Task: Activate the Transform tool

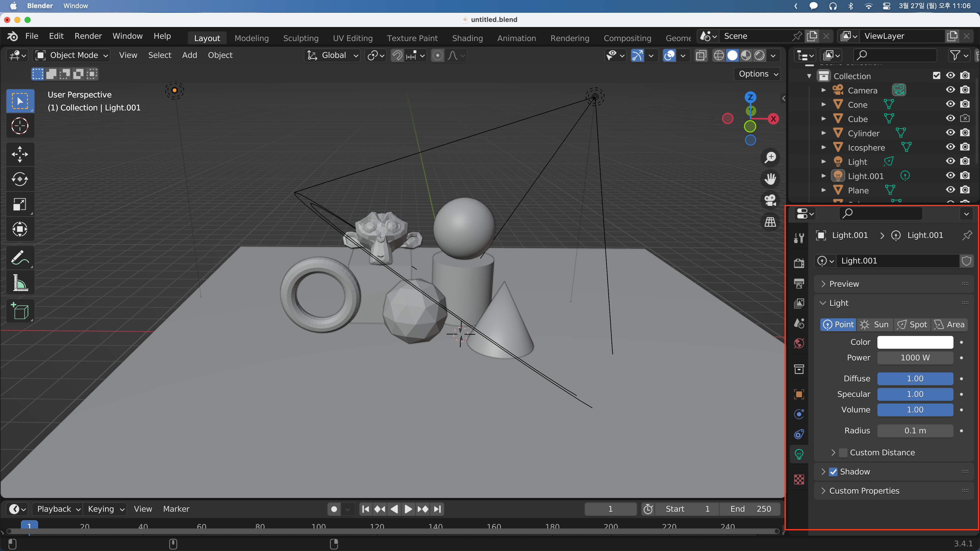Action: pos(20,229)
